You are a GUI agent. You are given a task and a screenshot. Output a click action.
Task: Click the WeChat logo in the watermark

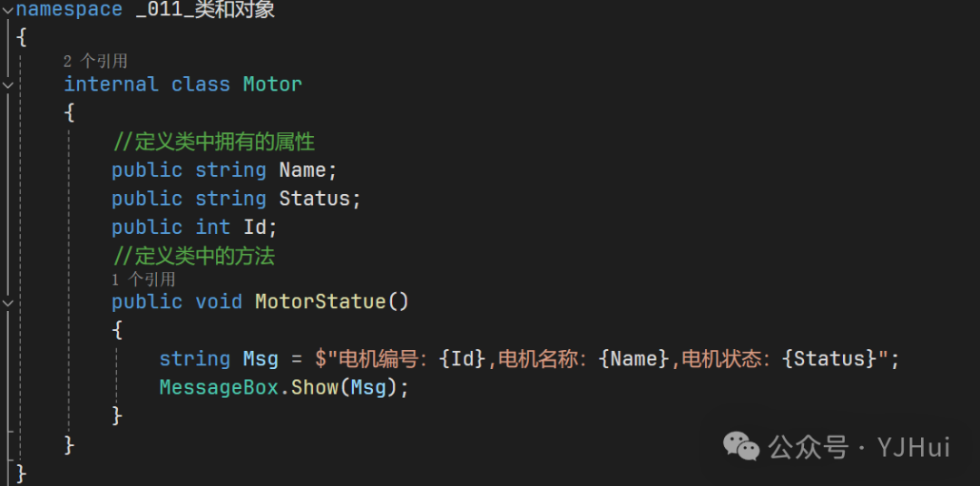741,445
